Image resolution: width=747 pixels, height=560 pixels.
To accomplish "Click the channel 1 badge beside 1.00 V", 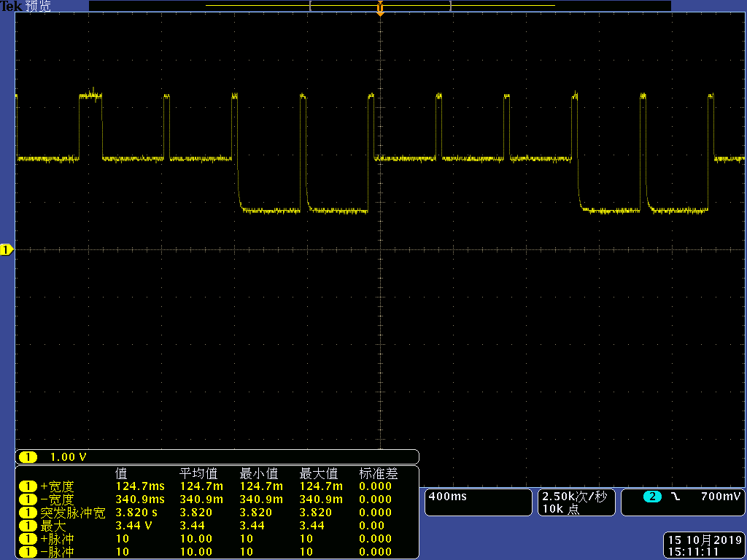I will click(28, 457).
